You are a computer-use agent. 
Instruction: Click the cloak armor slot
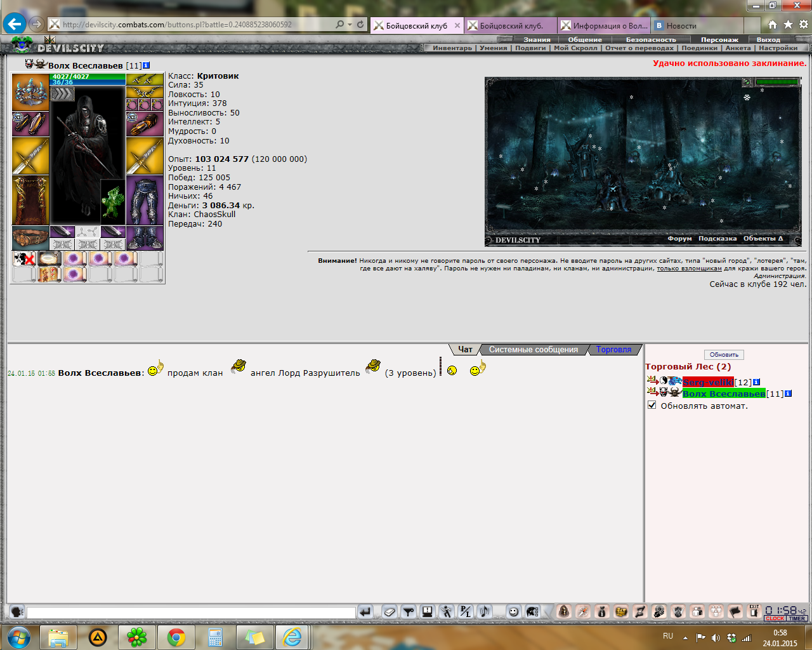(x=30, y=200)
